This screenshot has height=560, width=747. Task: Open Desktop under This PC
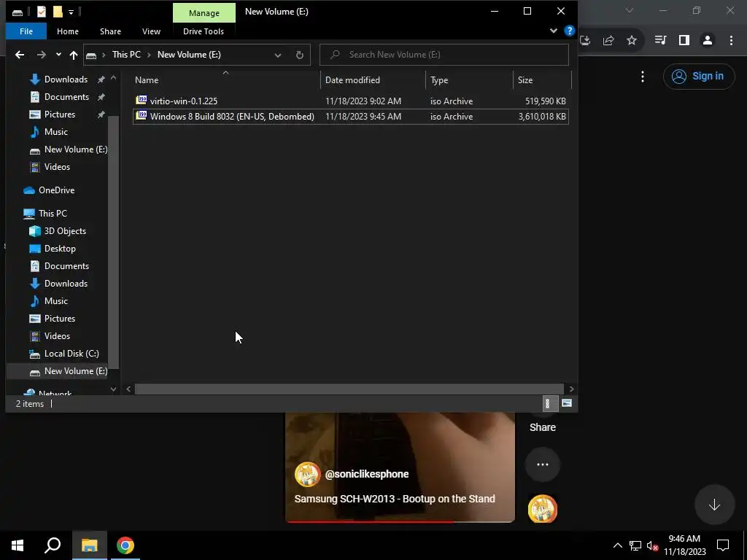click(x=60, y=249)
